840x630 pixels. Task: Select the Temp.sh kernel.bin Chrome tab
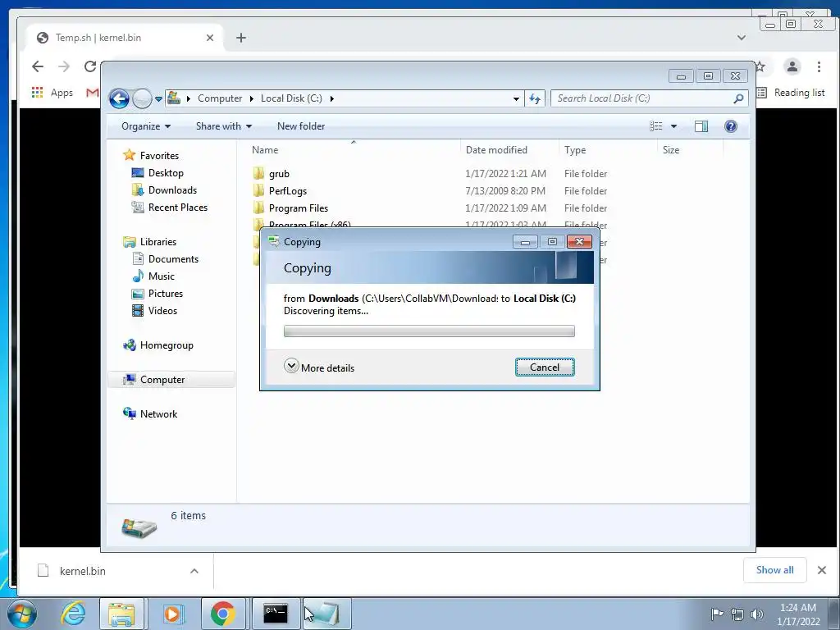tap(125, 38)
